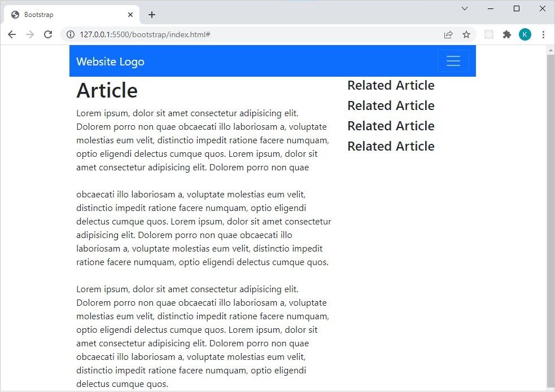Open the profile avatar K

click(525, 34)
